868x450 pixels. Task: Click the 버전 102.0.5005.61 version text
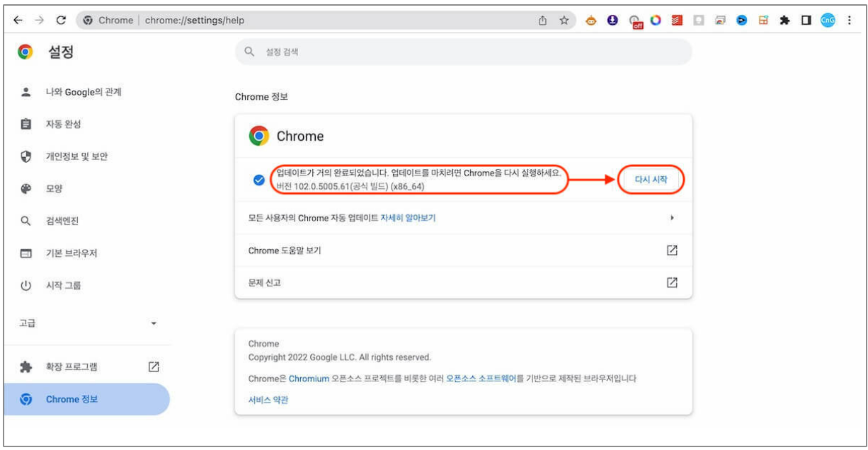click(x=351, y=185)
